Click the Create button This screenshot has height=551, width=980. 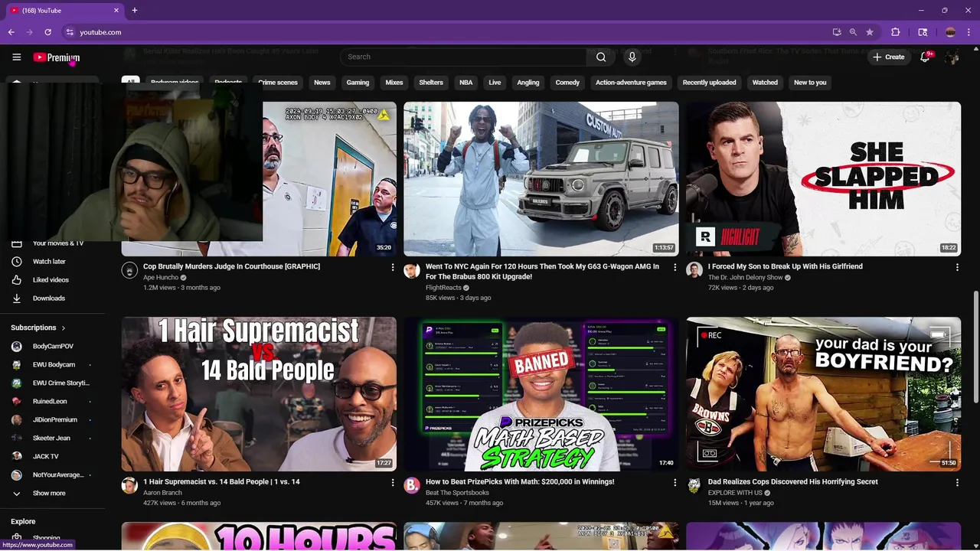pos(889,57)
